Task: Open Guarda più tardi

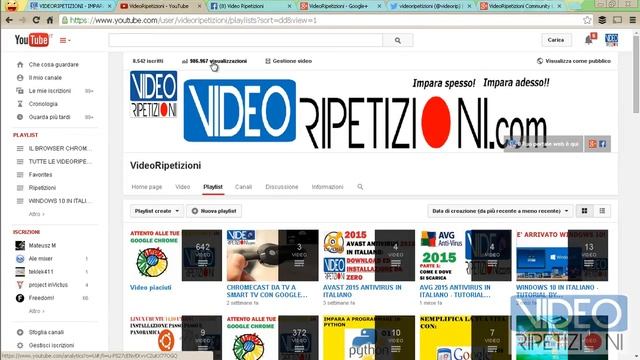Action: click(49, 117)
